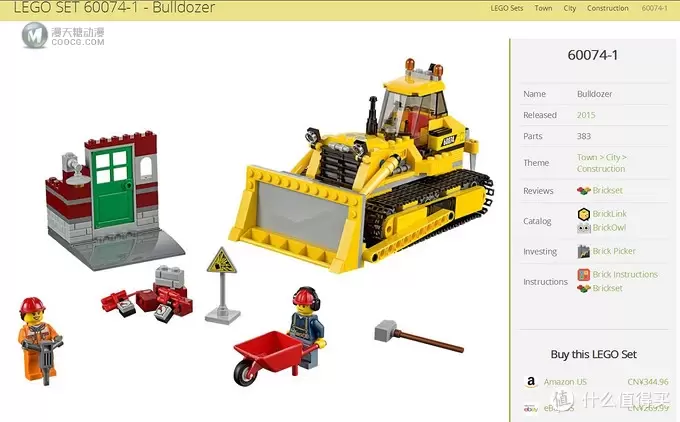Click the yellow bulldozer product image
680x422 pixels.
tap(361, 167)
